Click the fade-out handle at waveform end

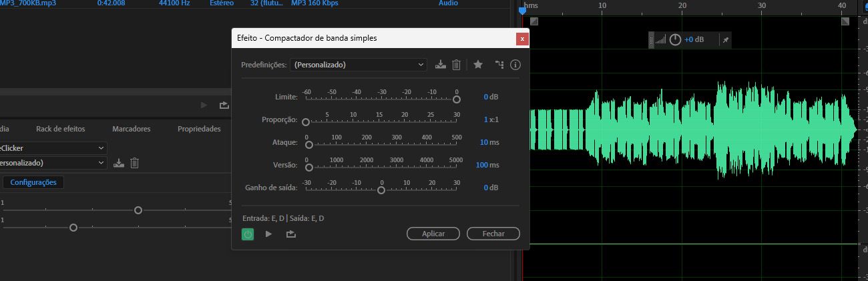(x=845, y=21)
